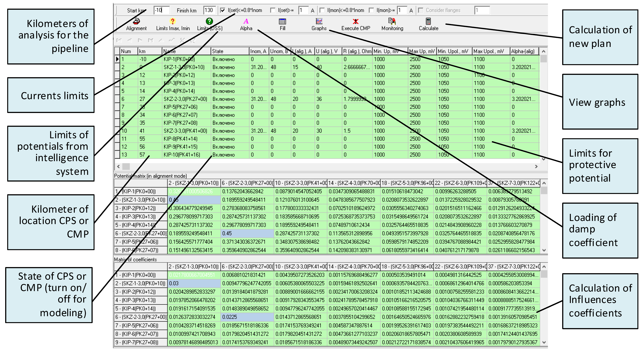
Task: Open the Monitoring tool
Action: (x=392, y=21)
